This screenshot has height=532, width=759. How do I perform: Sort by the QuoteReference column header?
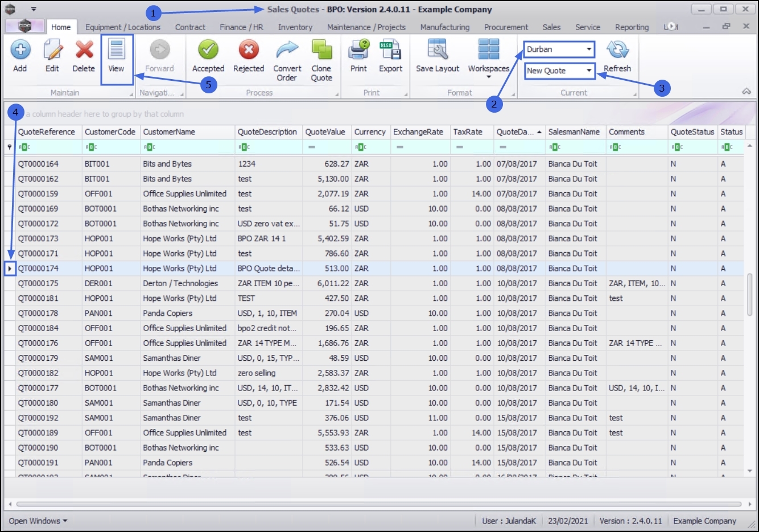(x=49, y=132)
